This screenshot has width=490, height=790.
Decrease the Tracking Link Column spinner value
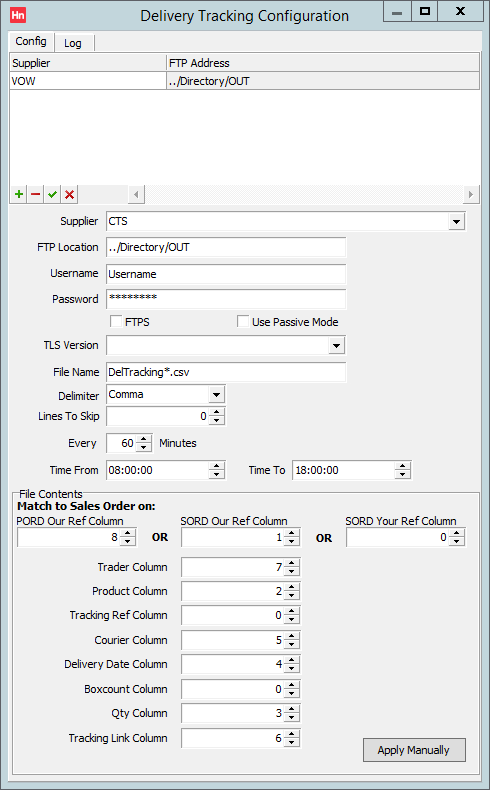(292, 743)
